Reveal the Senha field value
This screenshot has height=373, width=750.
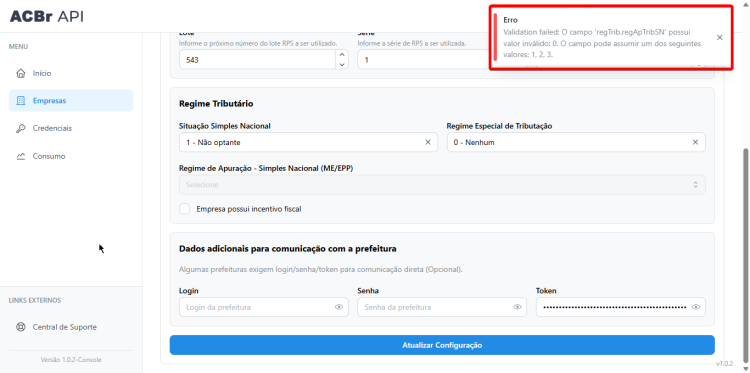517,307
